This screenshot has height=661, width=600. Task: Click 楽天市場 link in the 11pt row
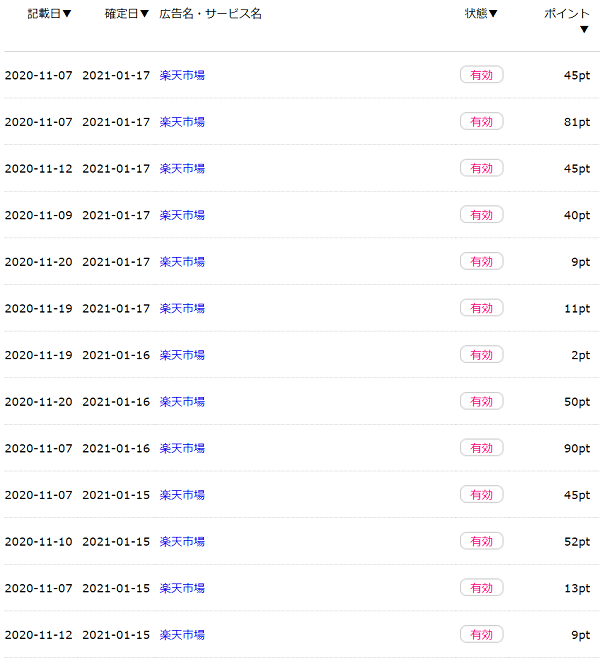(x=182, y=309)
